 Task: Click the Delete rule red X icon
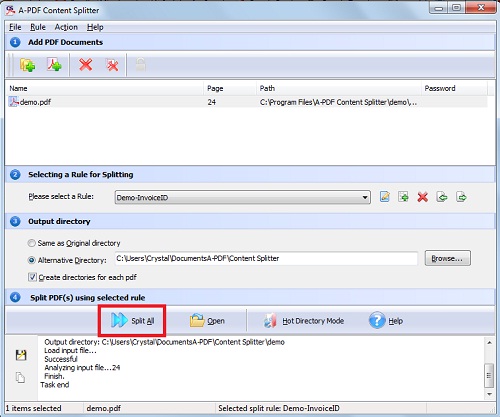(x=422, y=197)
